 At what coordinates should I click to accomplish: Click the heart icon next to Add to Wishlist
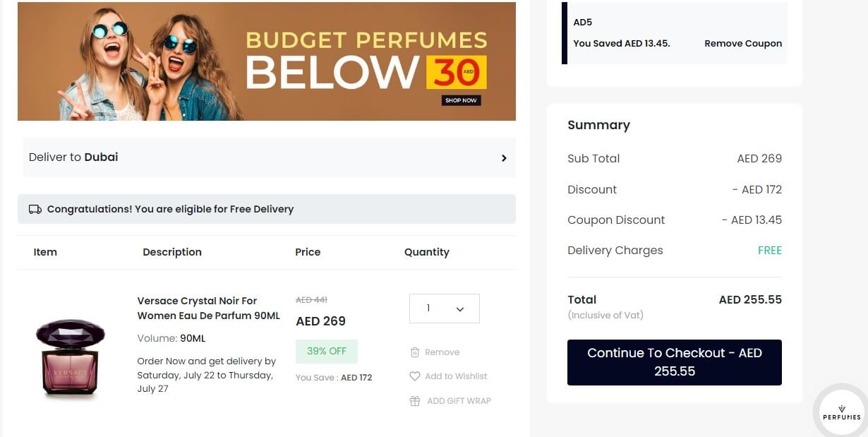click(x=416, y=376)
